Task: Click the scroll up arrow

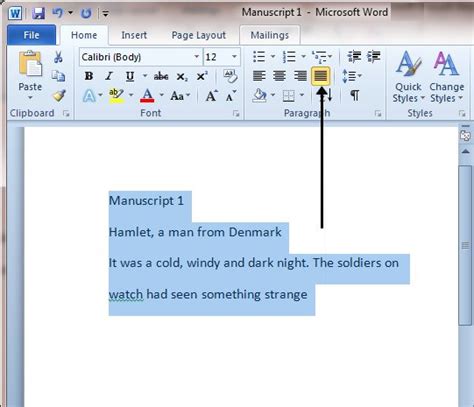Action: coord(465,152)
